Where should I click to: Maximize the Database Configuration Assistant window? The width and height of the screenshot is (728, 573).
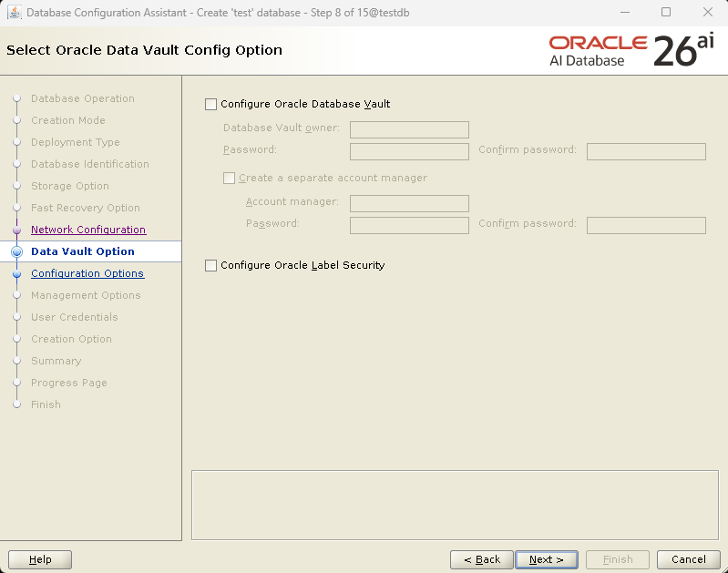666,12
